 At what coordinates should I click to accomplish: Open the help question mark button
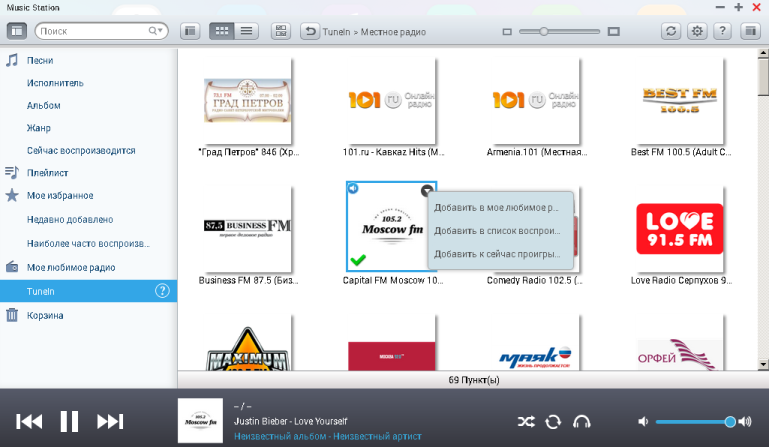[722, 31]
